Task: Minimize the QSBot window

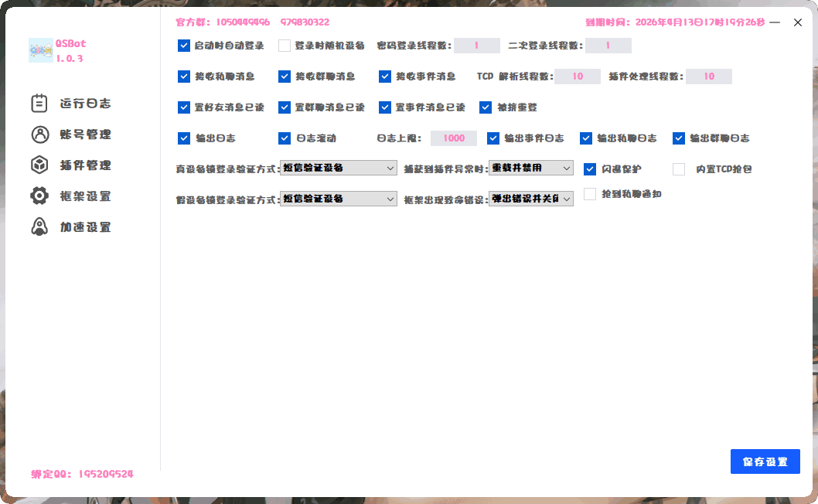Action: [775, 23]
